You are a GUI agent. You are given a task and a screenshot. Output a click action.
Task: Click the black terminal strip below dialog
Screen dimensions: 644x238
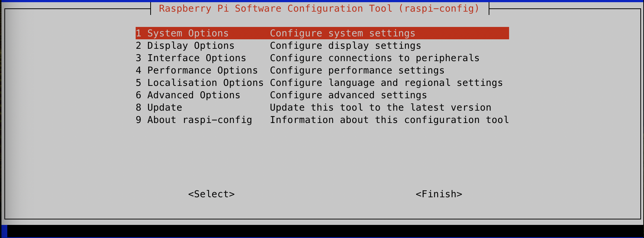pos(325,231)
